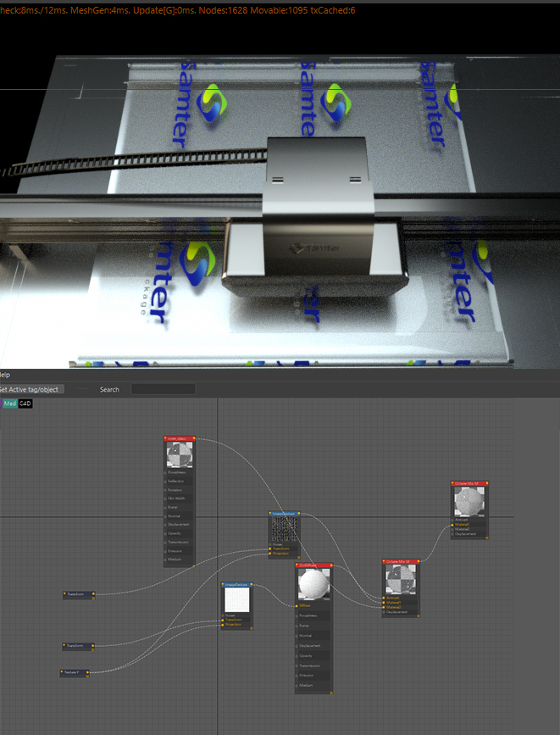Collapse the glossy material node with Film Width
The width and height of the screenshot is (560, 735).
pos(165,439)
